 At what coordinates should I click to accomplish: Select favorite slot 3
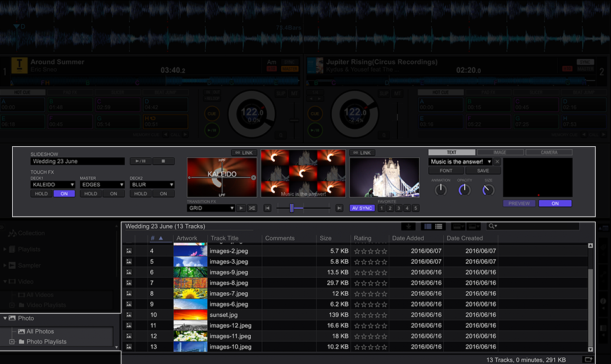tap(399, 208)
